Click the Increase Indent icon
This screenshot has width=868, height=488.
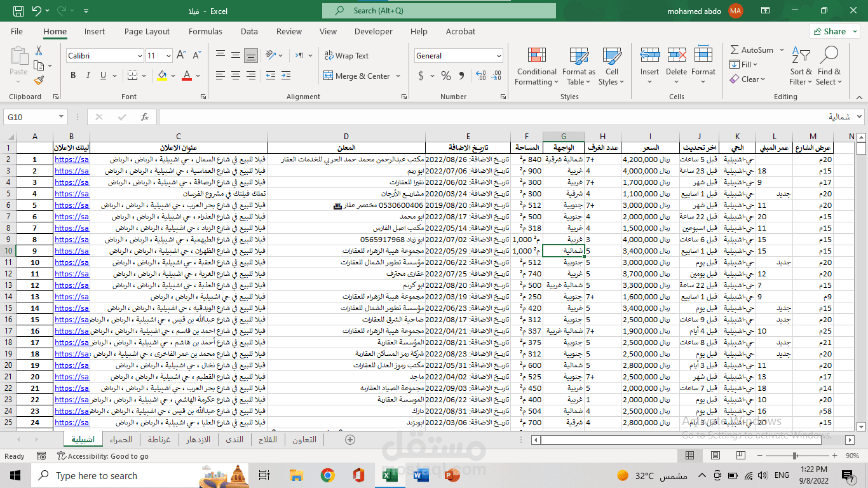tap(287, 76)
